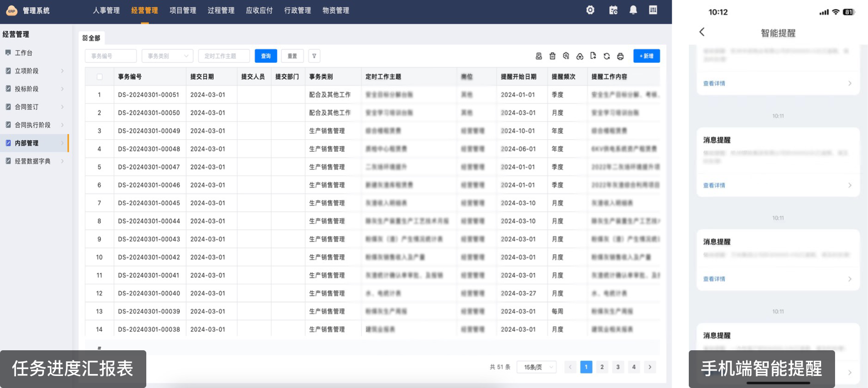Viewport: 868px width, 388px height.
Task: Open the 15条/页 page size dropdown
Action: pos(536,367)
